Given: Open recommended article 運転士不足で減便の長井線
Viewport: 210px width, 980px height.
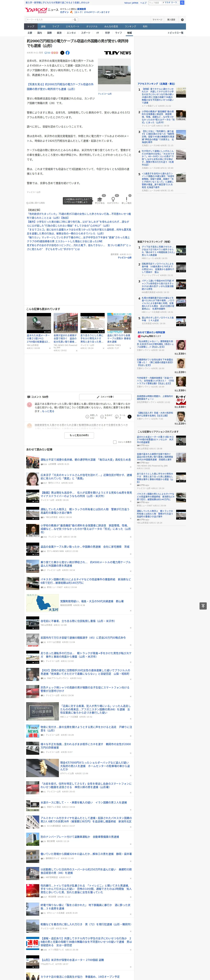Looking at the screenshot, I should [86, 460].
